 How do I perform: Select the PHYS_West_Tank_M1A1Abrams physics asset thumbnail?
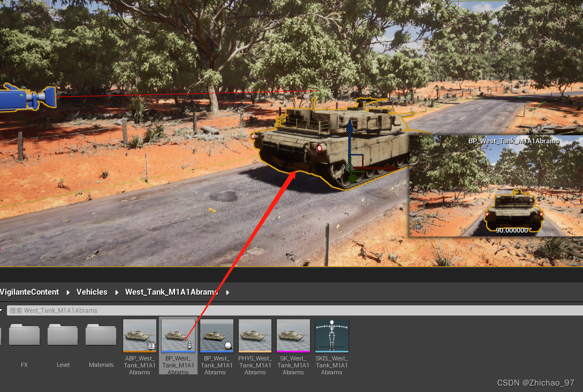(x=255, y=335)
